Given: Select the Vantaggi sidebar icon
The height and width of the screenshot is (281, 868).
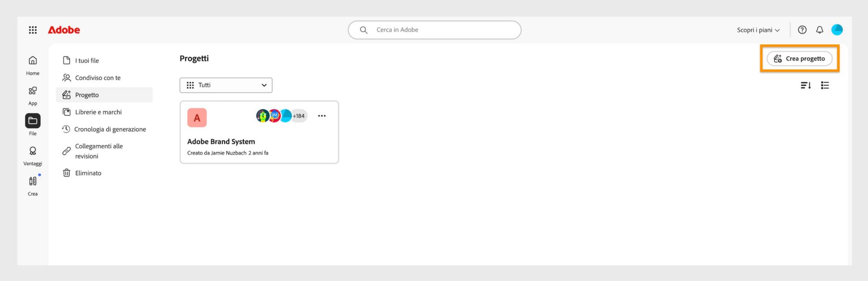Looking at the screenshot, I should [x=32, y=152].
